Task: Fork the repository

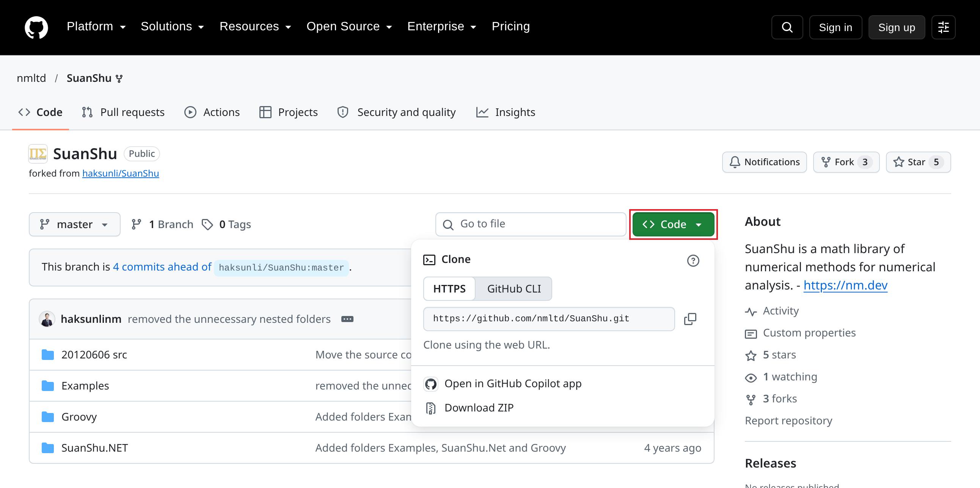Action: click(x=846, y=162)
